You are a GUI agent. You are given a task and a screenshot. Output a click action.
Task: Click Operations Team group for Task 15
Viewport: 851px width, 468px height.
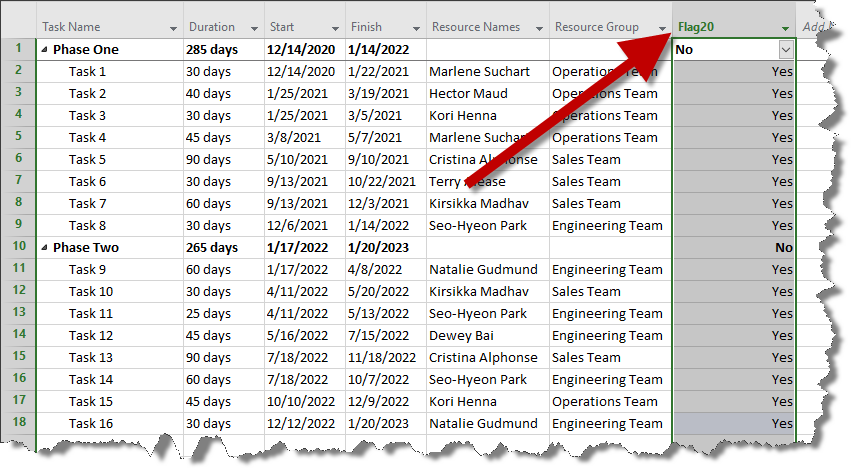[611, 401]
